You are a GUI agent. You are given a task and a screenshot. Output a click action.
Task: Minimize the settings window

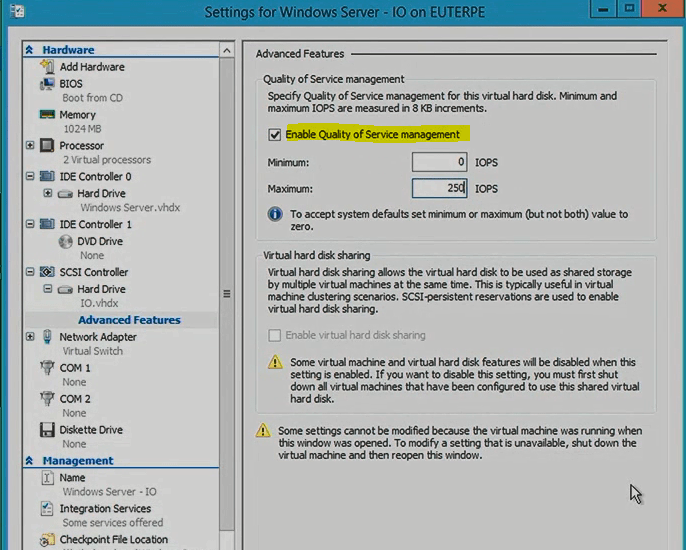(x=603, y=8)
